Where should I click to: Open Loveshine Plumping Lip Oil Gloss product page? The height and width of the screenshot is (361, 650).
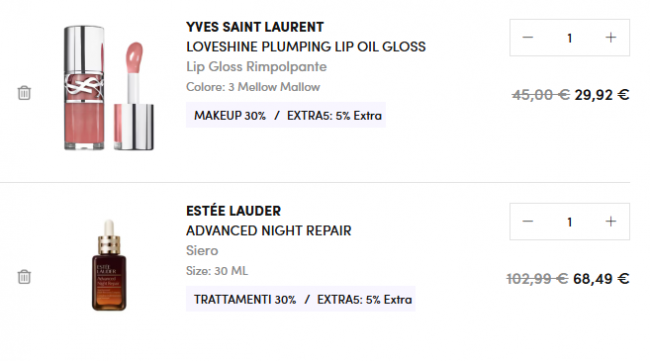(x=306, y=47)
